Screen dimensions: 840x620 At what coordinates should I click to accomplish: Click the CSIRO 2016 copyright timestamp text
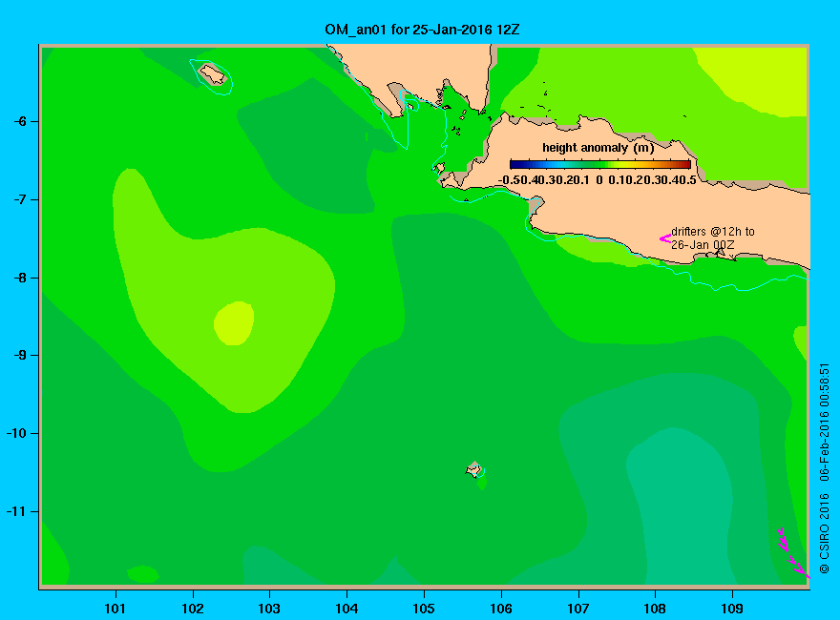point(825,468)
